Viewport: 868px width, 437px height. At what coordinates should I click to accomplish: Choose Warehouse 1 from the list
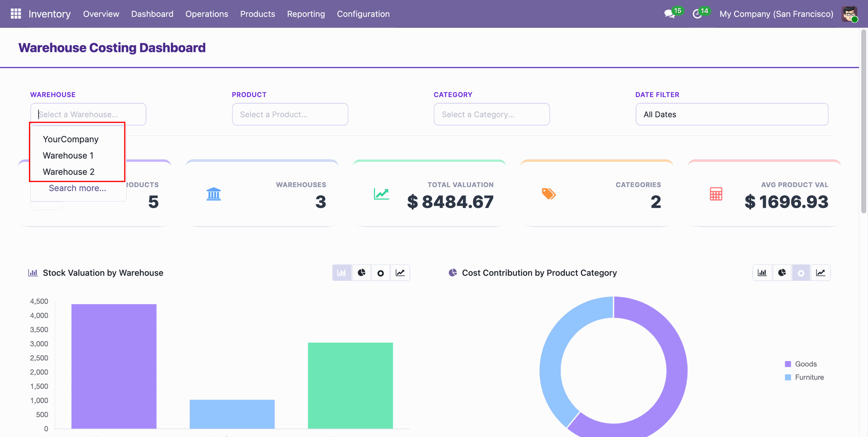tap(68, 155)
